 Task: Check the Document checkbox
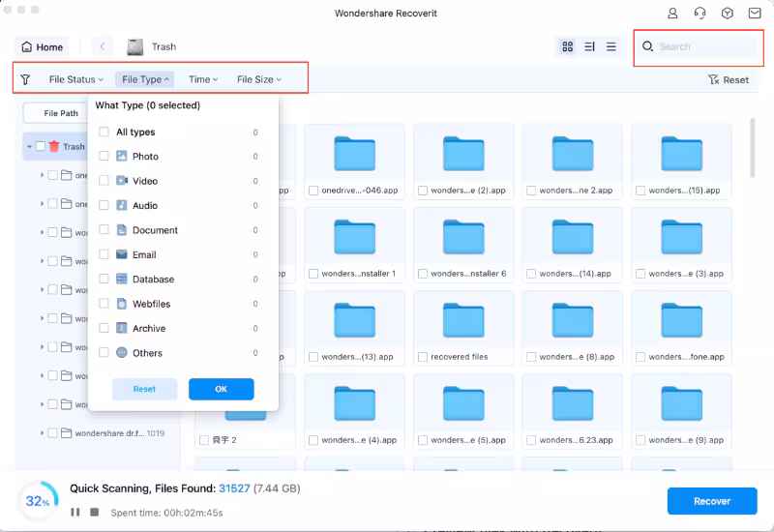[x=104, y=229]
